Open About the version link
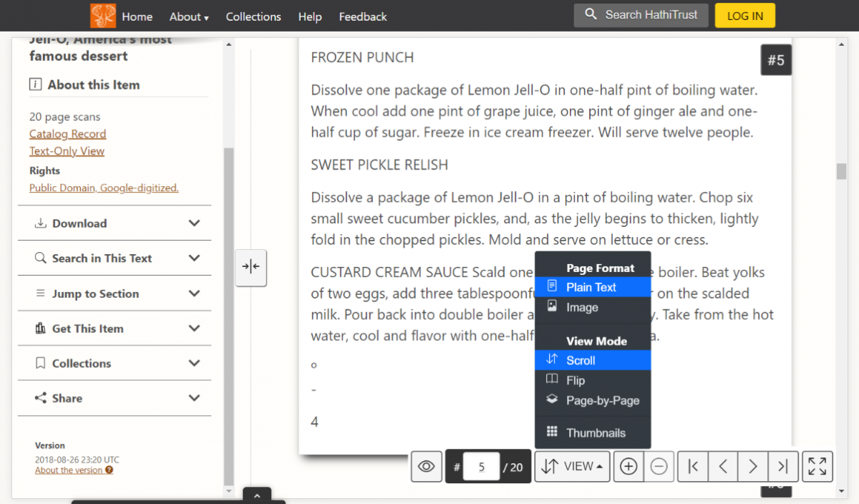The width and height of the screenshot is (859, 504). pyautogui.click(x=69, y=470)
